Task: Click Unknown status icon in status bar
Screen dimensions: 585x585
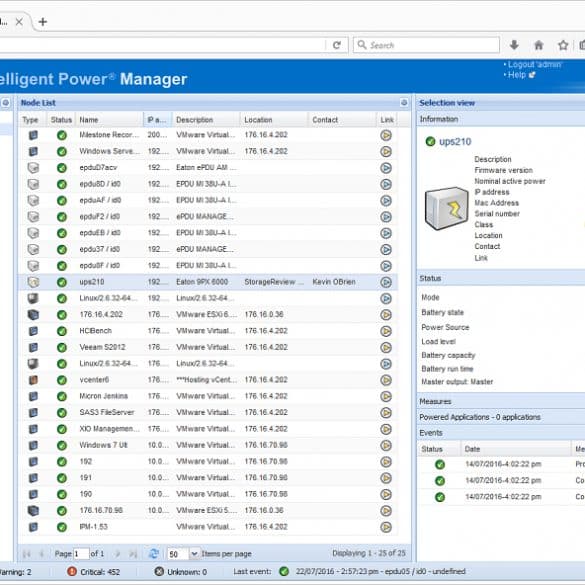Action: (159, 572)
